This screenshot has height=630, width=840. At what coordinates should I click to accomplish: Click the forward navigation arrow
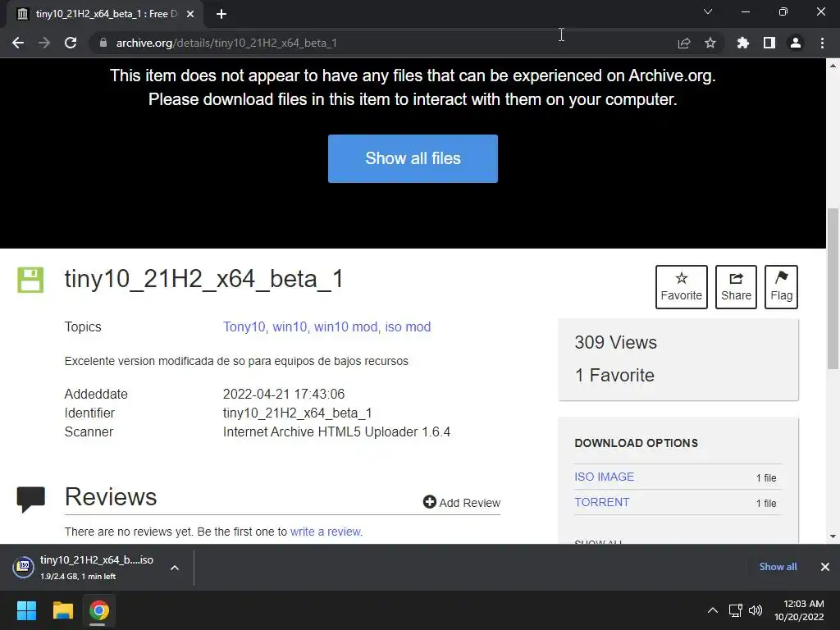44,43
